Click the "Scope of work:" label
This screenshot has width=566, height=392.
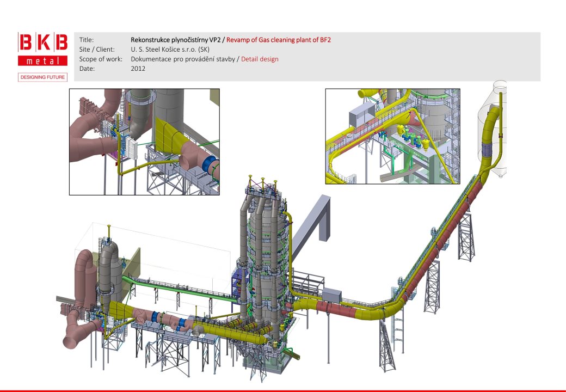101,59
